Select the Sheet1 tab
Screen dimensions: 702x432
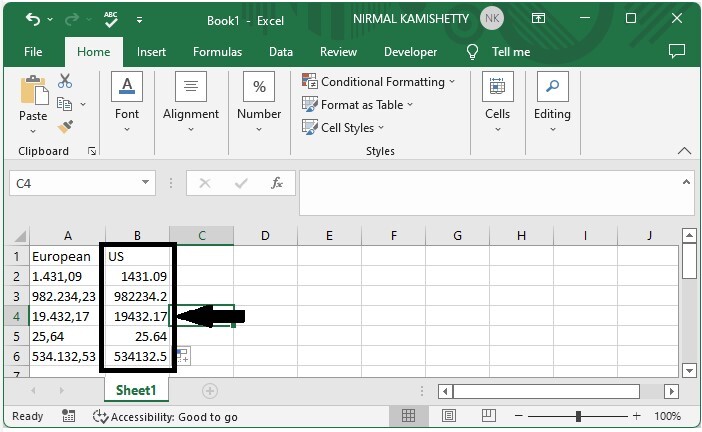coord(136,390)
